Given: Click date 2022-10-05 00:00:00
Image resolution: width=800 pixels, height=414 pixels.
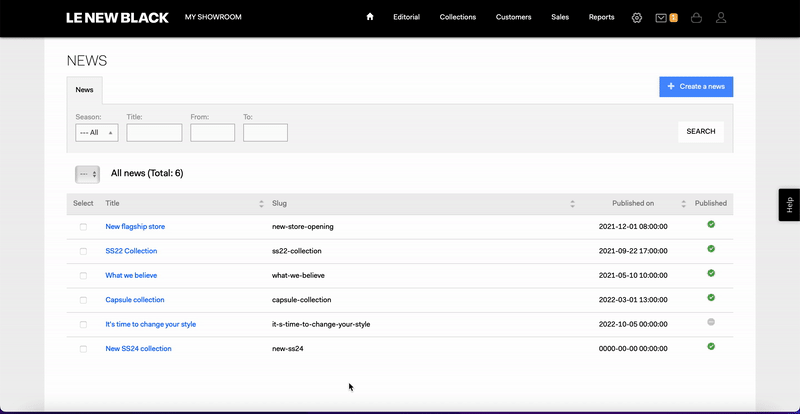Looking at the screenshot, I should pyautogui.click(x=633, y=325).
